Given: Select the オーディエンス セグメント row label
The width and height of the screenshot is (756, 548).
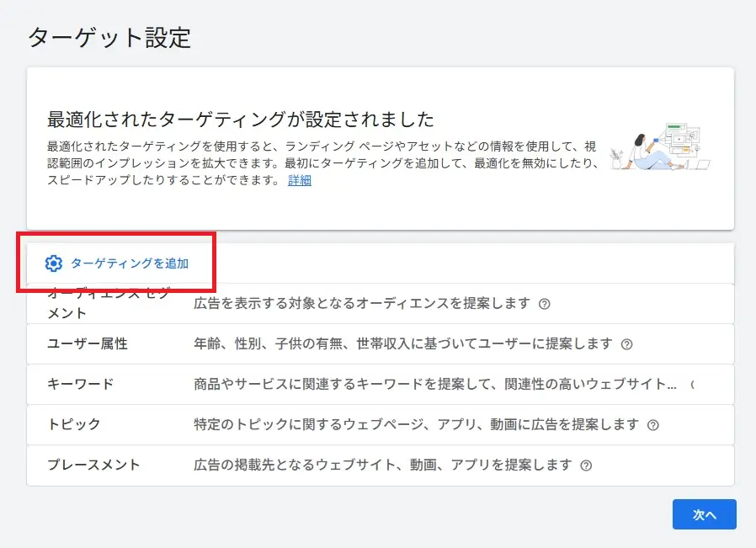Looking at the screenshot, I should (x=97, y=303).
